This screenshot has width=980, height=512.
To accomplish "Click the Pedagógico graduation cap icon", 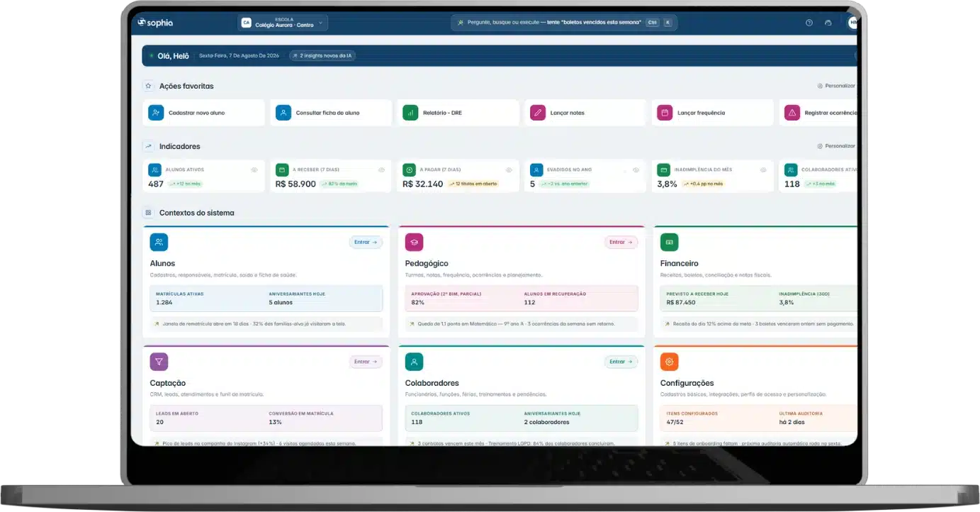I will pos(414,242).
